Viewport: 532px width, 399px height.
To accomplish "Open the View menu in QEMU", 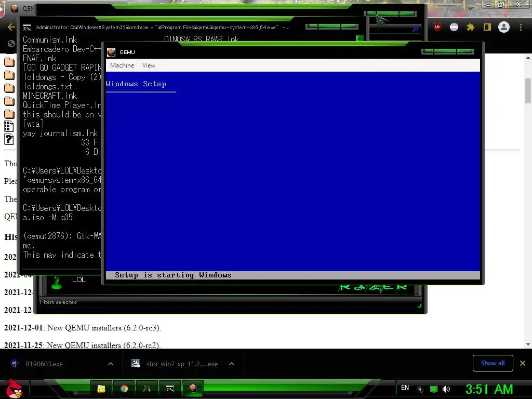I will tap(149, 65).
